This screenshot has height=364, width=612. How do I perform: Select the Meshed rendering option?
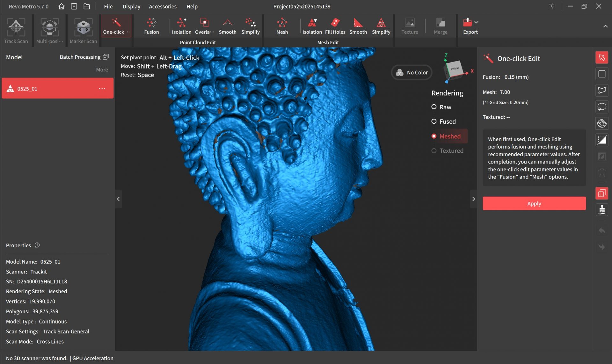[x=434, y=136]
